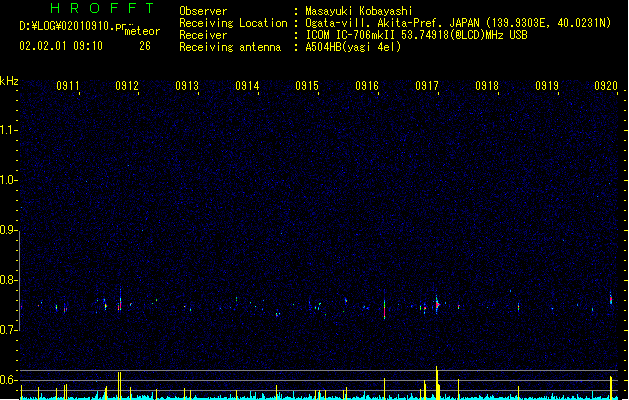Viewport: 629px width, 400px height.
Task: Click the 0920 time marker
Action: [x=606, y=86]
